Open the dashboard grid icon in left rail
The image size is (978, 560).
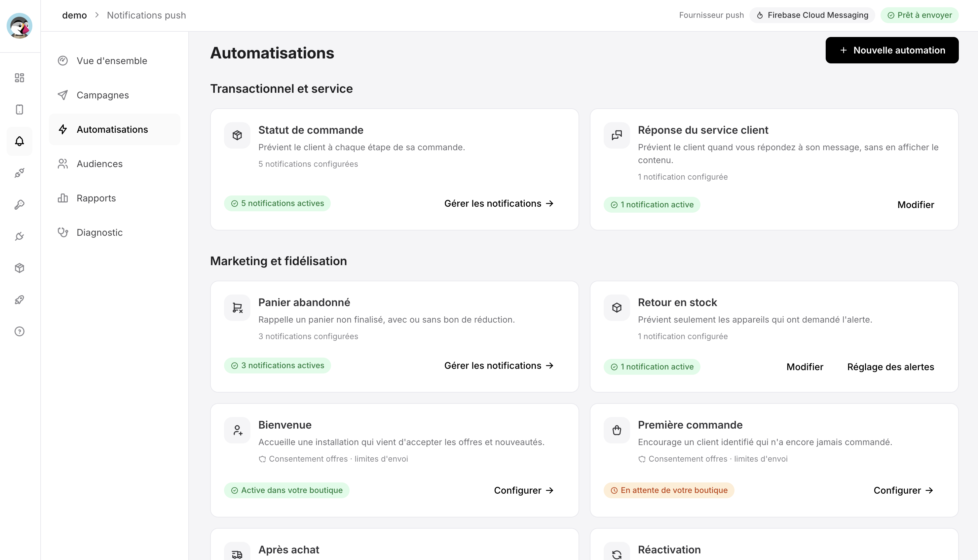pyautogui.click(x=19, y=78)
